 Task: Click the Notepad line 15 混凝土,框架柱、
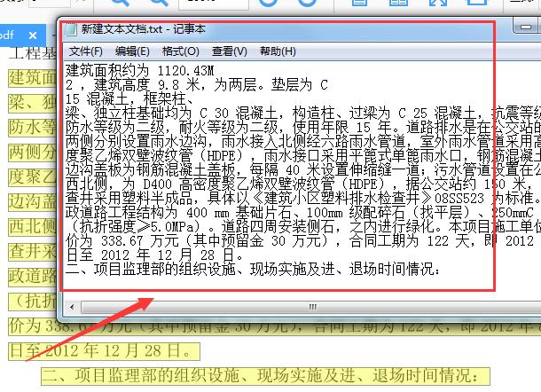tap(129, 99)
